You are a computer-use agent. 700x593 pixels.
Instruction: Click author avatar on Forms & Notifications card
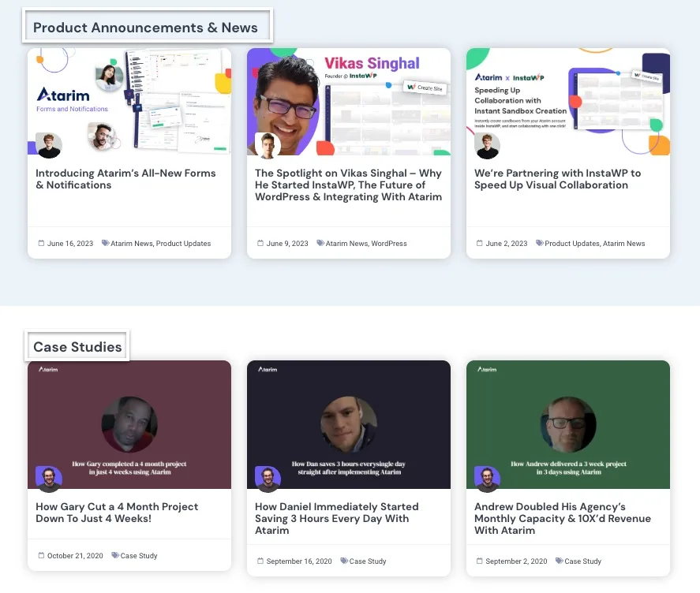tap(49, 146)
